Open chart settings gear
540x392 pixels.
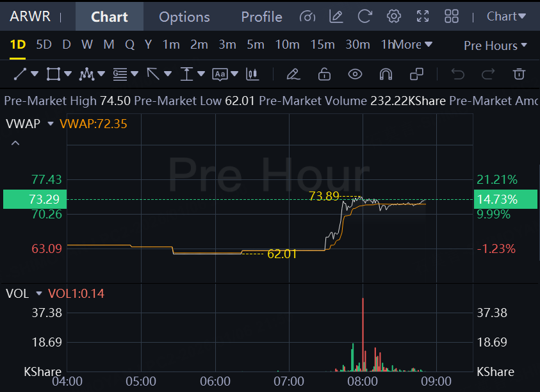[x=394, y=17]
